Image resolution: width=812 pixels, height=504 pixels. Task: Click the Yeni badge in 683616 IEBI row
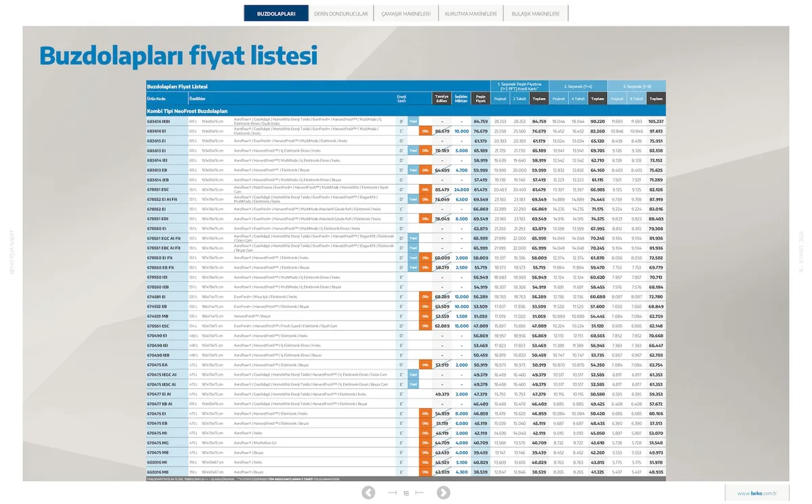[413, 121]
